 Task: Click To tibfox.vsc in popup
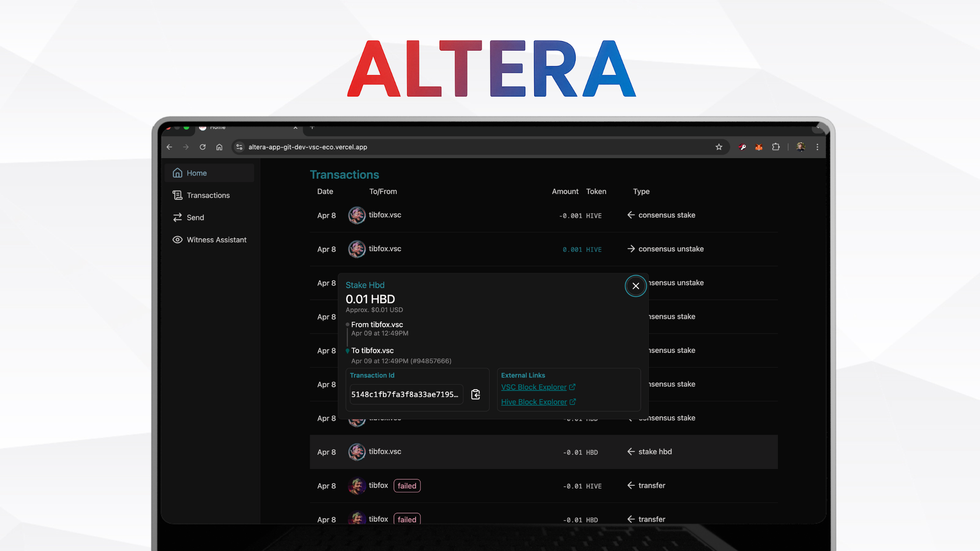[372, 351]
